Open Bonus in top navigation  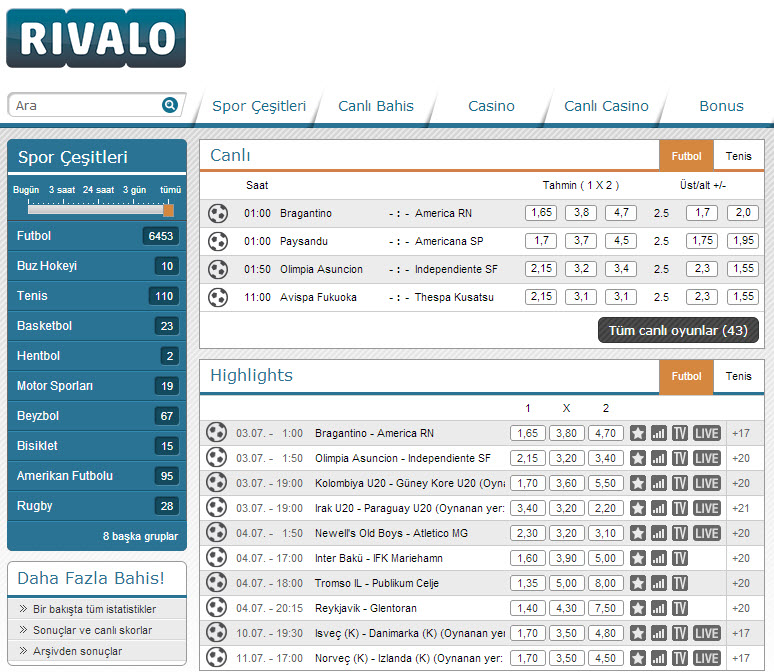(x=721, y=106)
